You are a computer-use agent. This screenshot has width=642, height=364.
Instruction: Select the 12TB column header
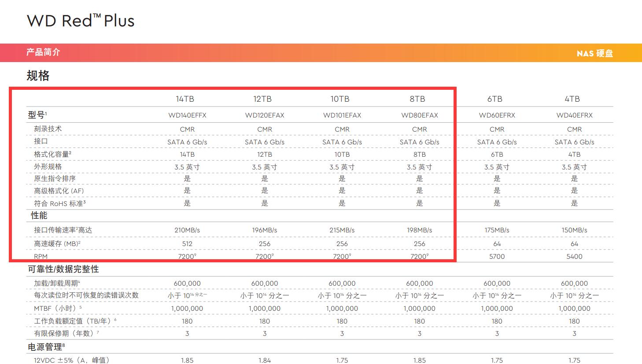pos(262,99)
